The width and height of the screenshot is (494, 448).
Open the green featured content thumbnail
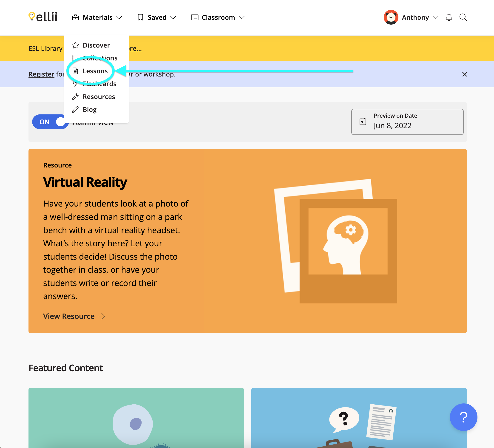(136, 418)
